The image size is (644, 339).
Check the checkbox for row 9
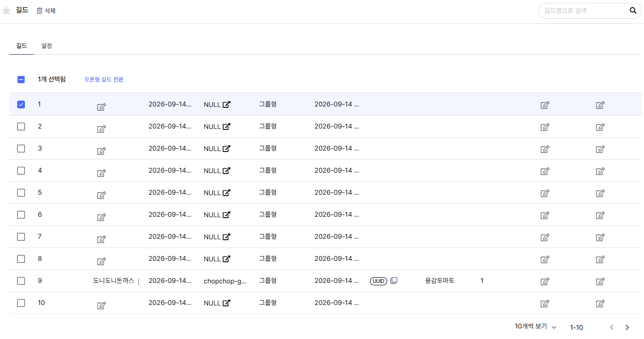[21, 281]
